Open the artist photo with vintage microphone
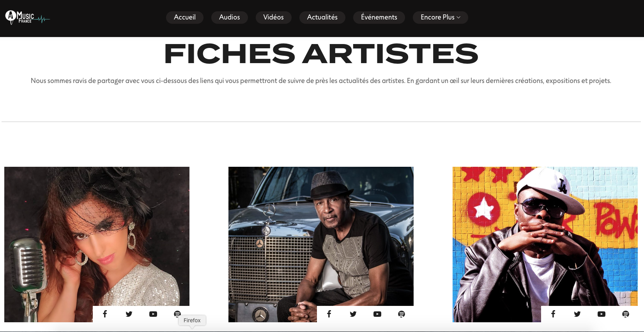The image size is (644, 332). click(97, 236)
